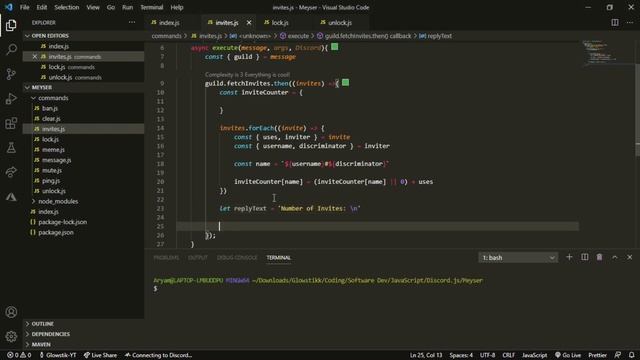
Task: Close the terminal panel
Action: (x=629, y=257)
